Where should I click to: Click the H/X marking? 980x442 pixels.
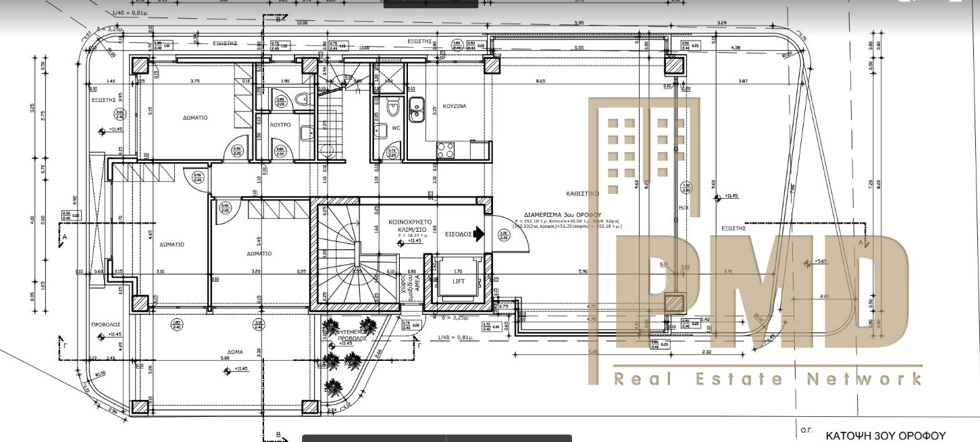684,208
